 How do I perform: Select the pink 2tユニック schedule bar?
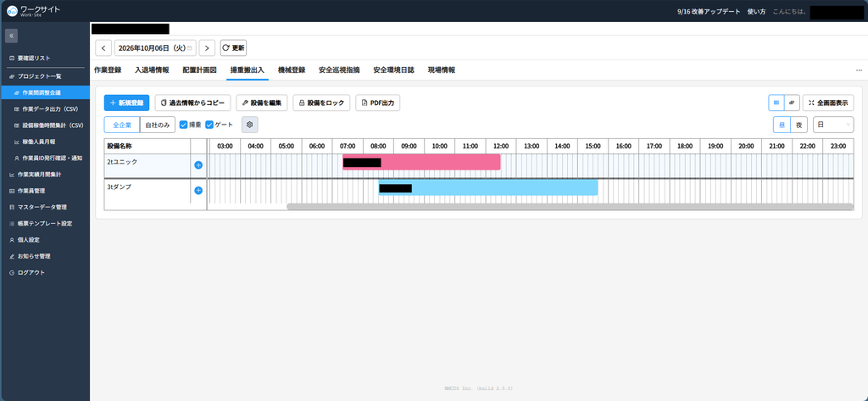pyautogui.click(x=421, y=162)
